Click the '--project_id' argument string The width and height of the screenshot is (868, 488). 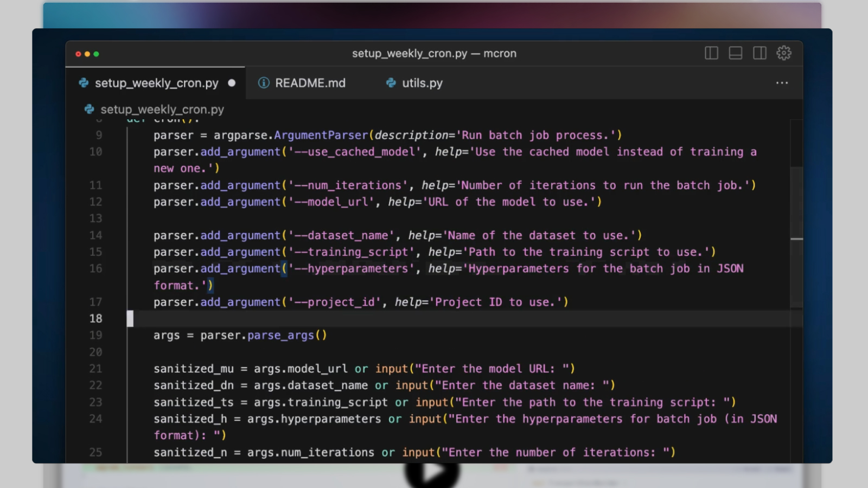334,302
